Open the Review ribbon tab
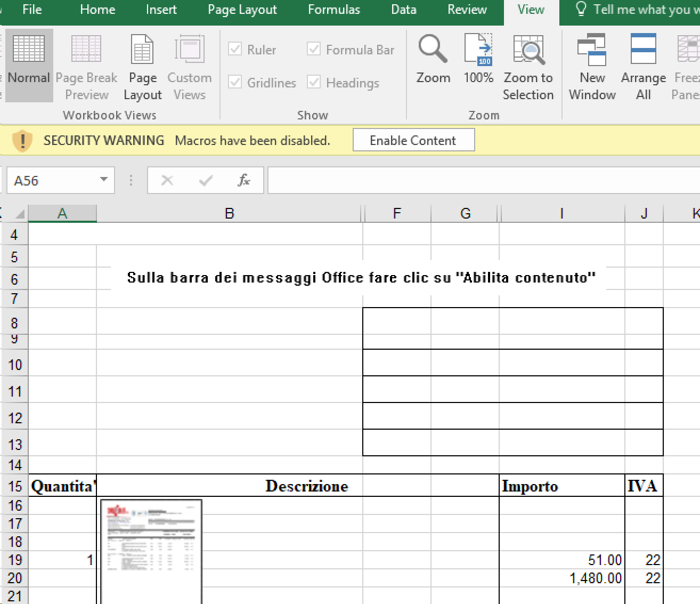This screenshot has height=604, width=700. [466, 9]
